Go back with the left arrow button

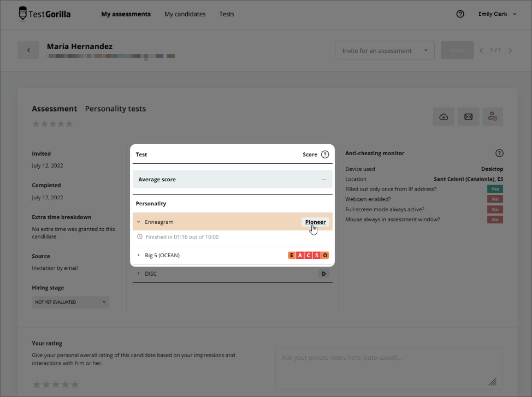click(28, 50)
